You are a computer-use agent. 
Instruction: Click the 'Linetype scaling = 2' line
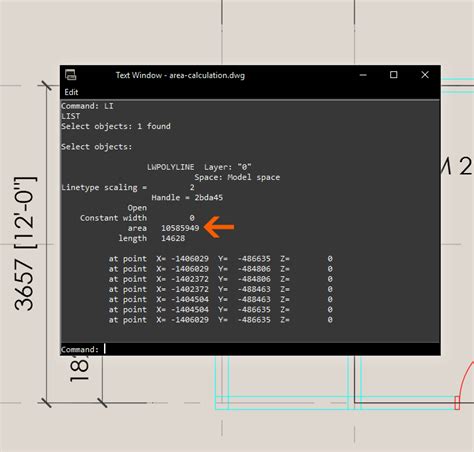[x=128, y=187]
